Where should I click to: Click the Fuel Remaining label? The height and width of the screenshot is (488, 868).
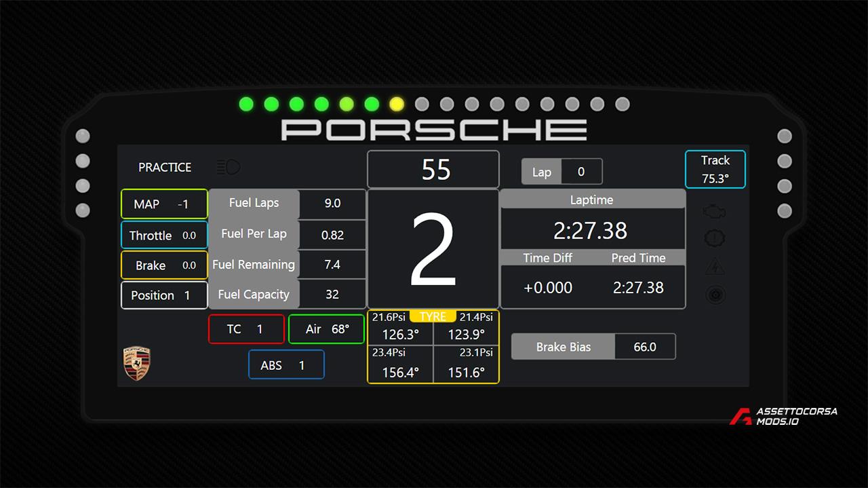(254, 264)
